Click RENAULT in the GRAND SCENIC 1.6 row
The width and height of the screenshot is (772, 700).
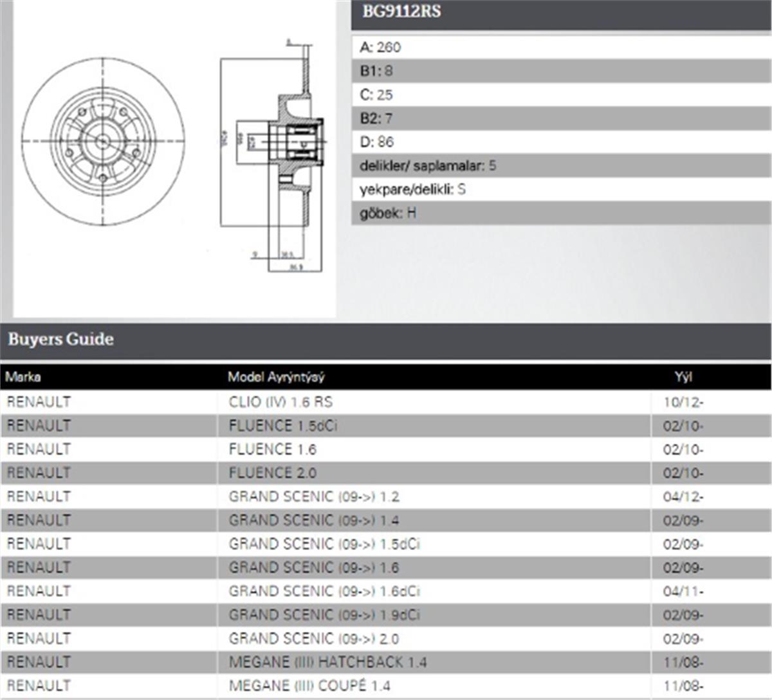(x=39, y=567)
